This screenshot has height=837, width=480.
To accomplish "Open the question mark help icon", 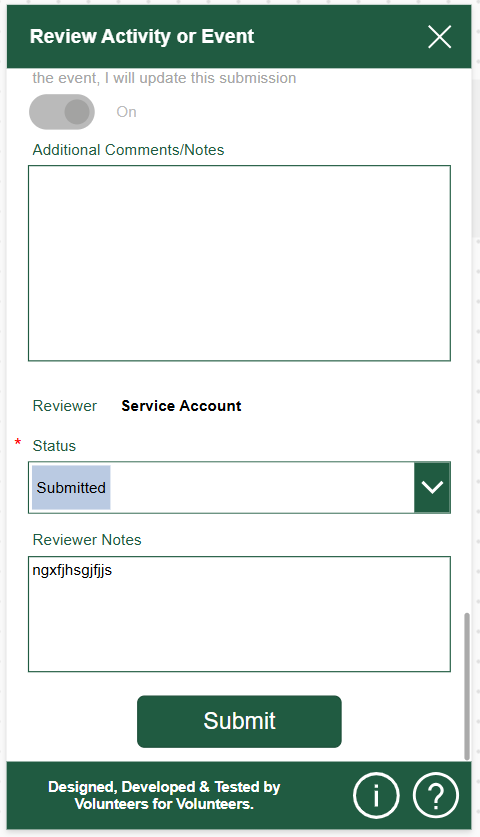I will pos(436,795).
